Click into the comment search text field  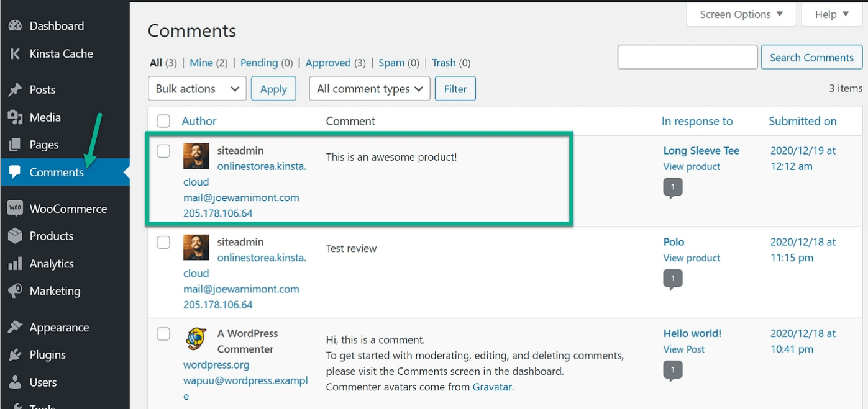[x=687, y=57]
